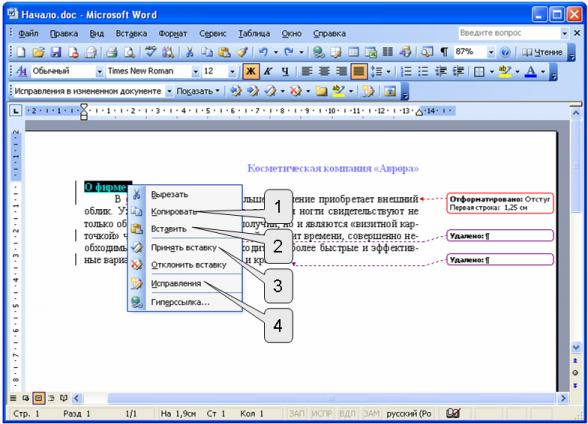This screenshot has width=588, height=424.
Task: Open the Вставка menu
Action: click(131, 33)
